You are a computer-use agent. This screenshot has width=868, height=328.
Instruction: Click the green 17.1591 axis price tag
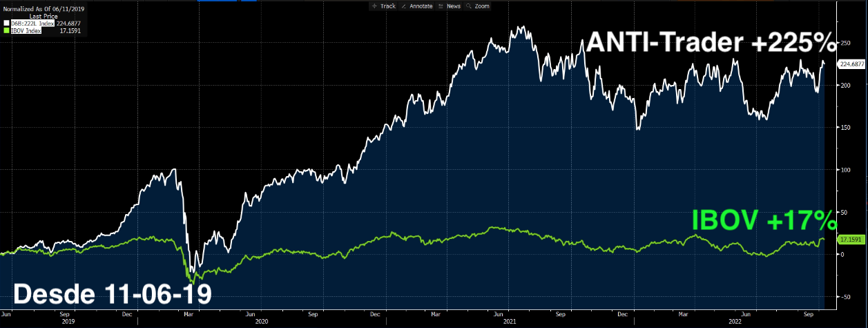(x=850, y=239)
